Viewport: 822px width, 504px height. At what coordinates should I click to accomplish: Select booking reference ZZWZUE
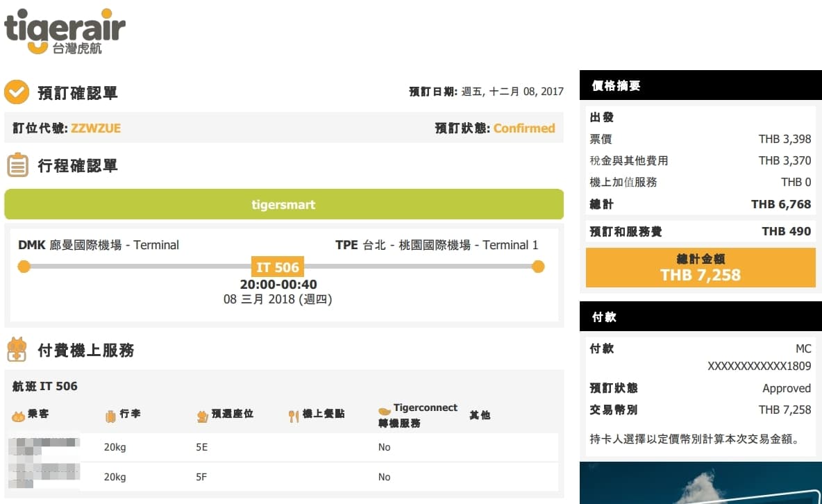click(x=96, y=128)
